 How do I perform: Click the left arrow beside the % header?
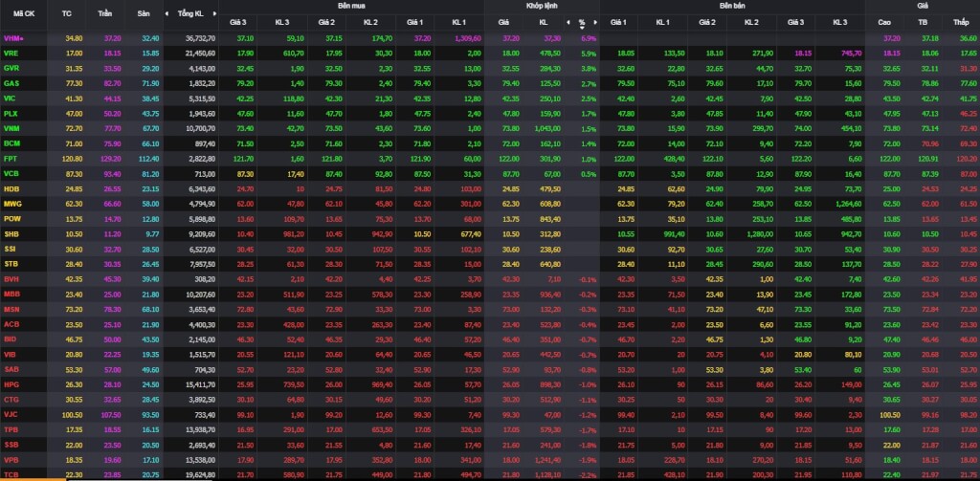click(x=568, y=22)
